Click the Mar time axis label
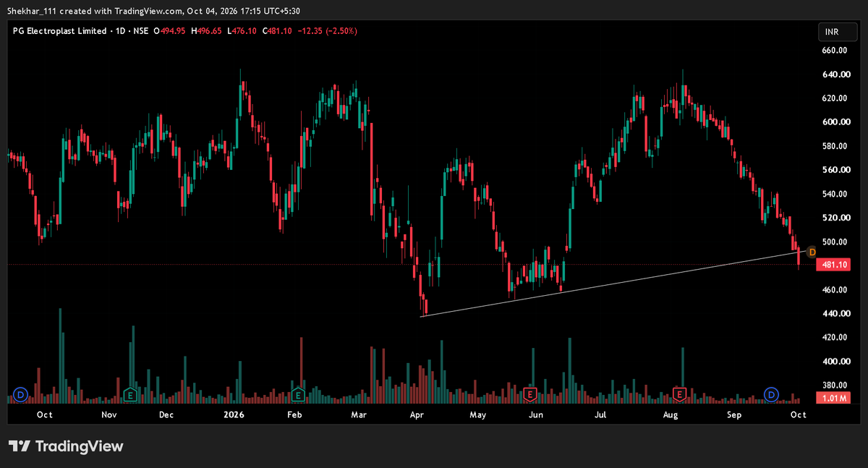This screenshot has height=468, width=868. pyautogui.click(x=359, y=415)
